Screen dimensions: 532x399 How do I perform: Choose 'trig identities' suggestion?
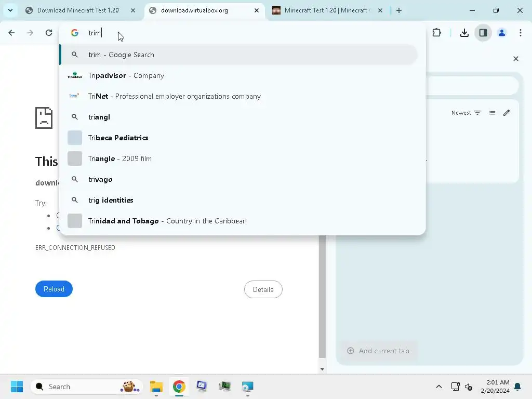point(238,200)
